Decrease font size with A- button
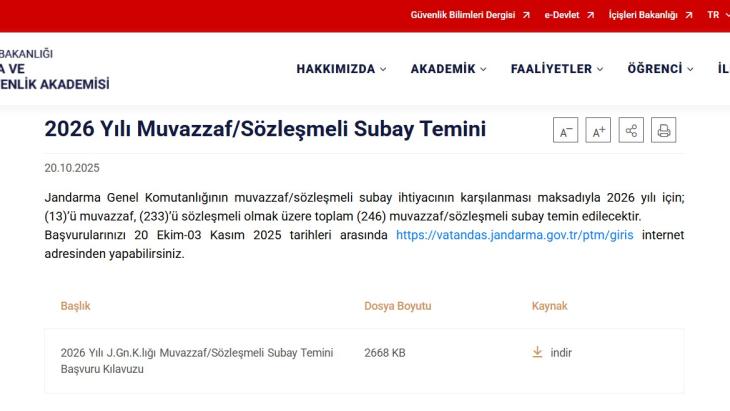 565,131
